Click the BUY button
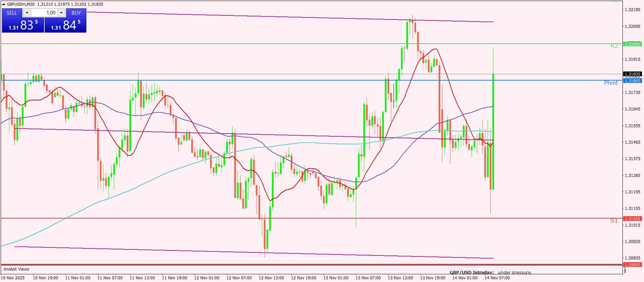644x282 pixels. coord(76,13)
